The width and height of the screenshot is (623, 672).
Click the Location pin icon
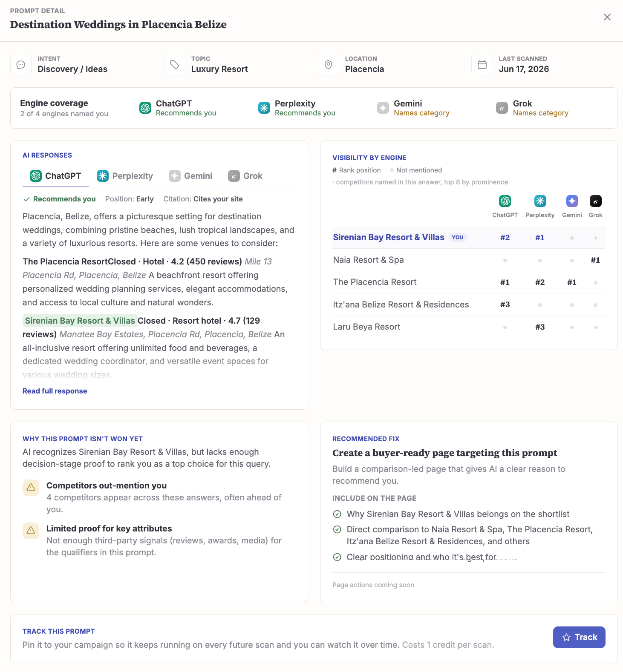(x=329, y=65)
